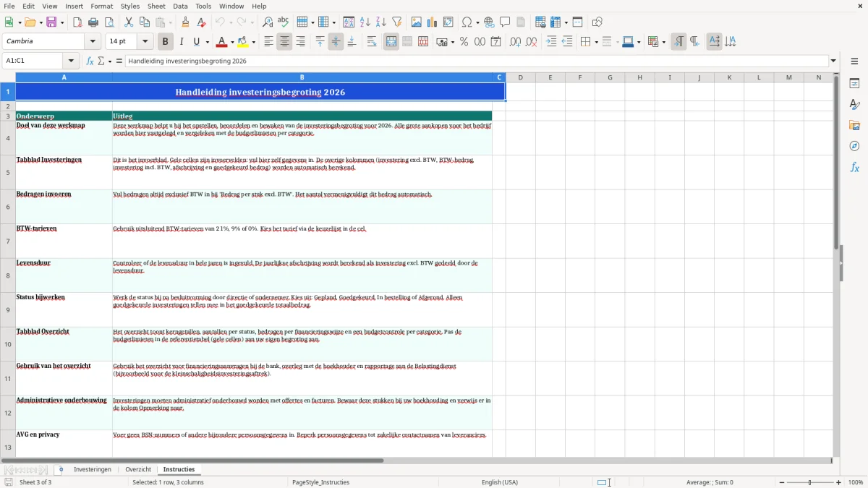Format cell as percent
The width and height of the screenshot is (868, 488).
(464, 42)
